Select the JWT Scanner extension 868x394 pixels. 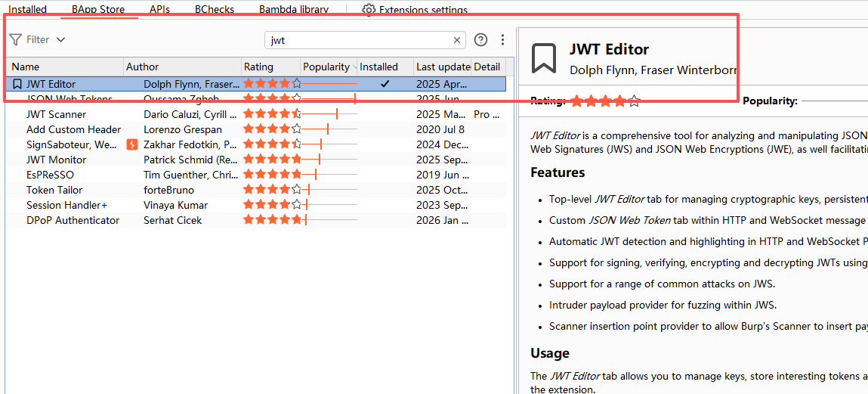click(x=57, y=115)
